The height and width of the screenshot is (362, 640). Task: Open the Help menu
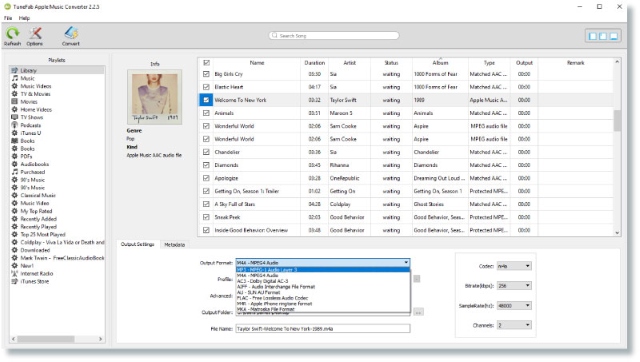click(24, 18)
